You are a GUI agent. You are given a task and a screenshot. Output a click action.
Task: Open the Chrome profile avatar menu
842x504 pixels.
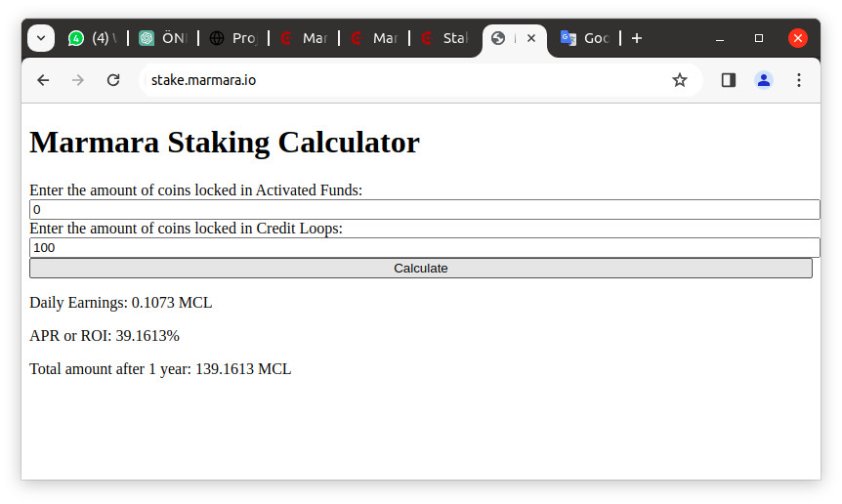pyautogui.click(x=764, y=80)
